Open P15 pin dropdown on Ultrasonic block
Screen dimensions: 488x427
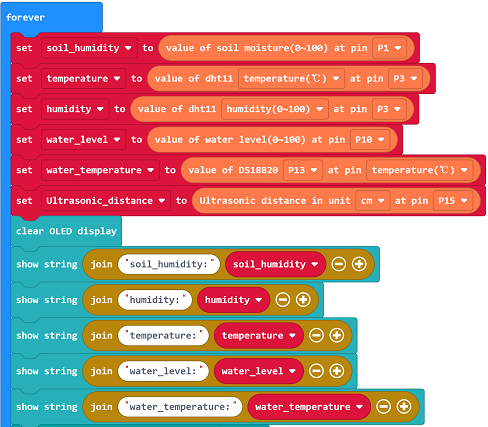[453, 201]
